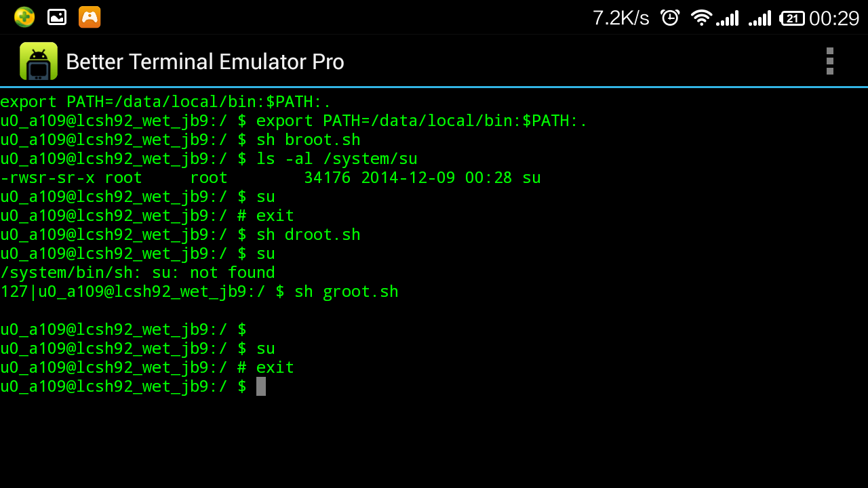This screenshot has width=868, height=488.
Task: Tap the timestamp 2014-12-09 00:28
Action: 437,178
